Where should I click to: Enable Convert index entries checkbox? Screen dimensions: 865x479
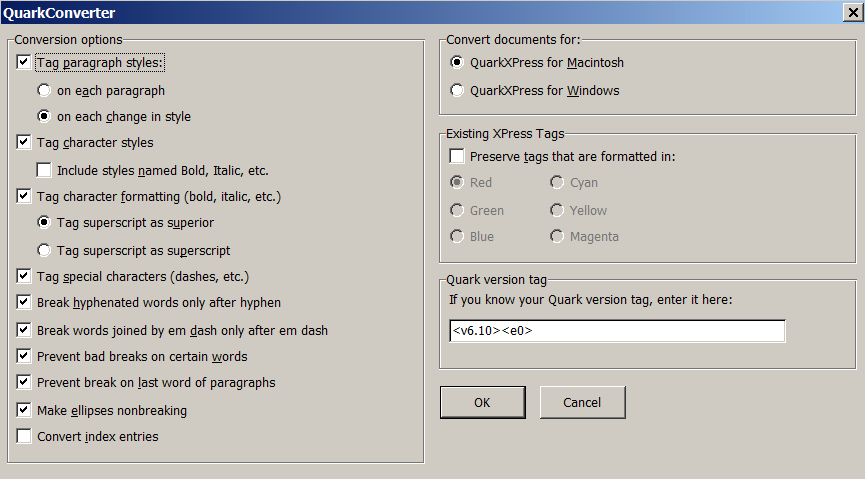pyautogui.click(x=24, y=436)
